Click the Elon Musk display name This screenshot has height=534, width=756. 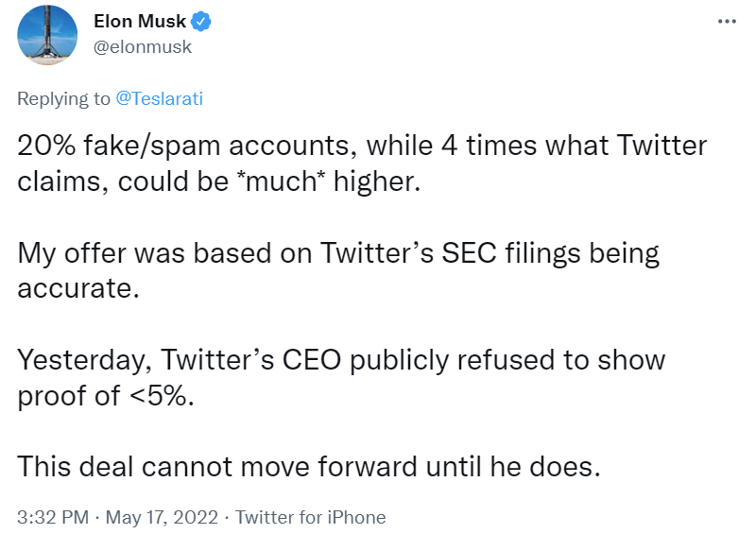point(140,21)
